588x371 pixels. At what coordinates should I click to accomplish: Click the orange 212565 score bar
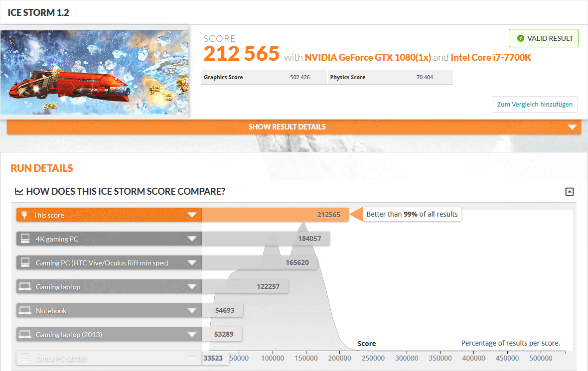coord(274,215)
